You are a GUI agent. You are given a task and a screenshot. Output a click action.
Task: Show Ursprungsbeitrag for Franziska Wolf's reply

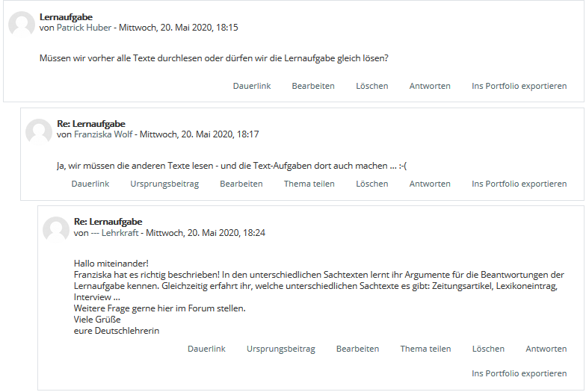tap(164, 184)
